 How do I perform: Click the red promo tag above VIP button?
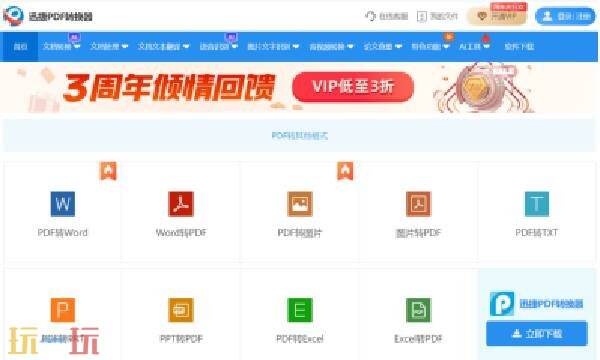509,7
